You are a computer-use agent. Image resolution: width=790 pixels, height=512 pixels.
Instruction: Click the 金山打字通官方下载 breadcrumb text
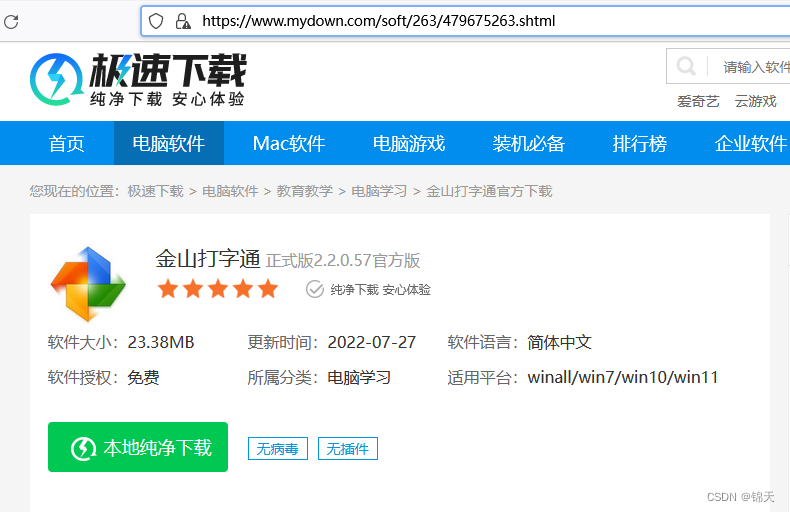click(x=489, y=191)
